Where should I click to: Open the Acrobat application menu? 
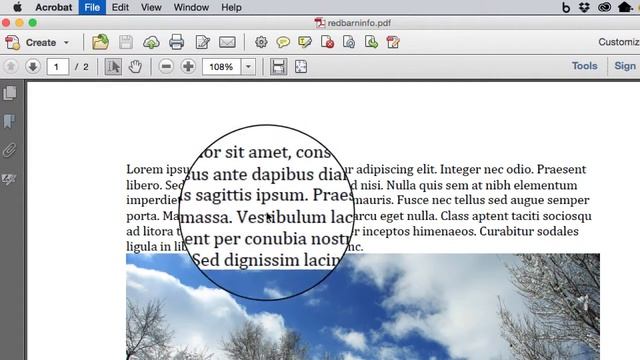(53, 7)
